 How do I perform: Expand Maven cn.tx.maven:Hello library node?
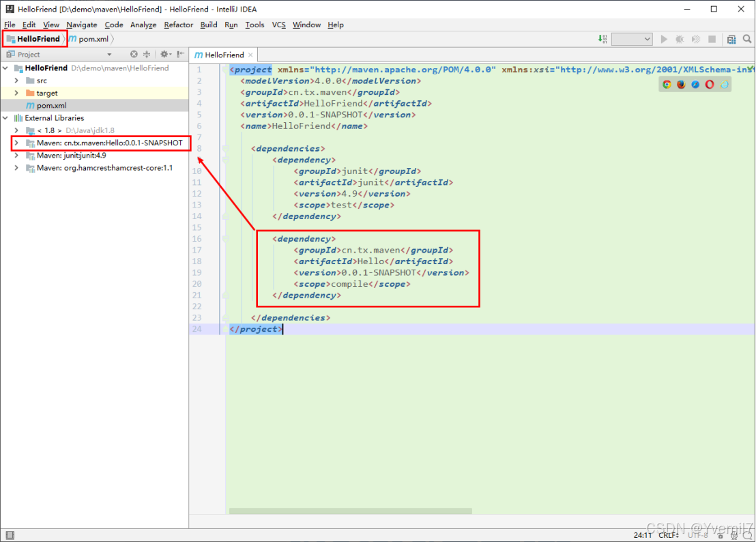(16, 143)
